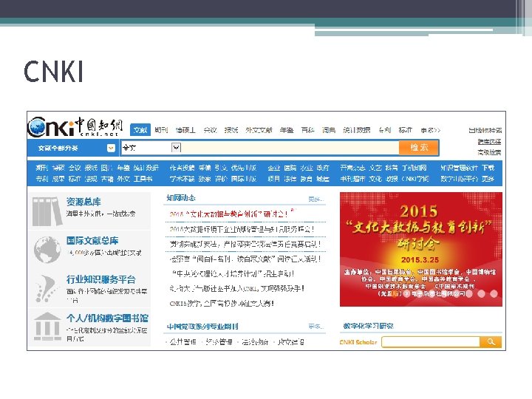Open 书刊超市 link
Screen dimensions: 532x399
tap(352, 179)
